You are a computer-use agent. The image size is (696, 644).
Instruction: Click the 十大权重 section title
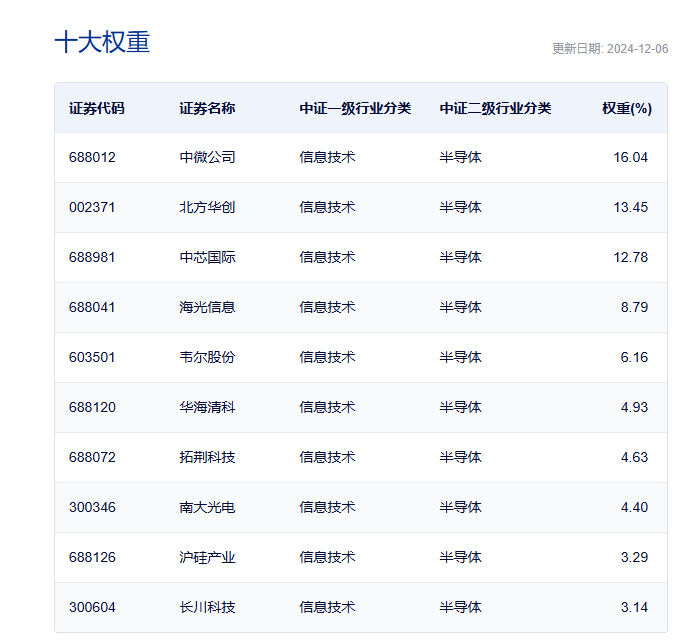pyautogui.click(x=102, y=43)
